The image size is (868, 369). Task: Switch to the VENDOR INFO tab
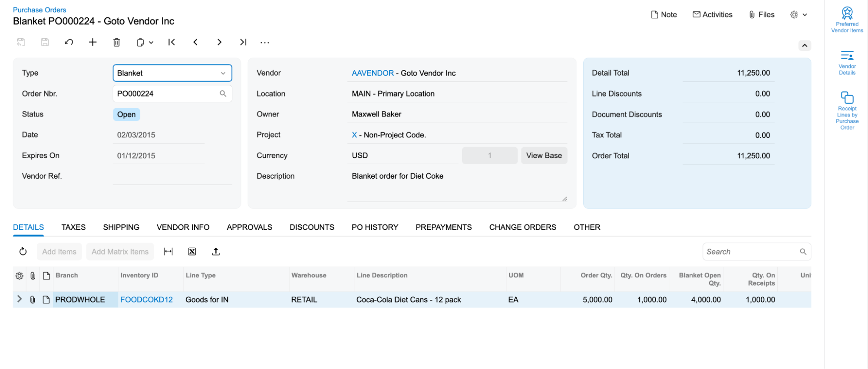tap(183, 227)
